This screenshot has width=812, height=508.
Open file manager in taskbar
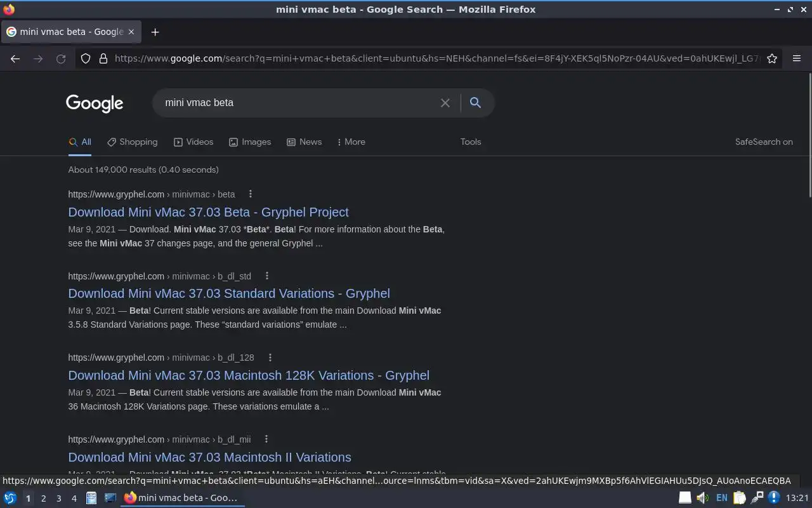point(91,498)
